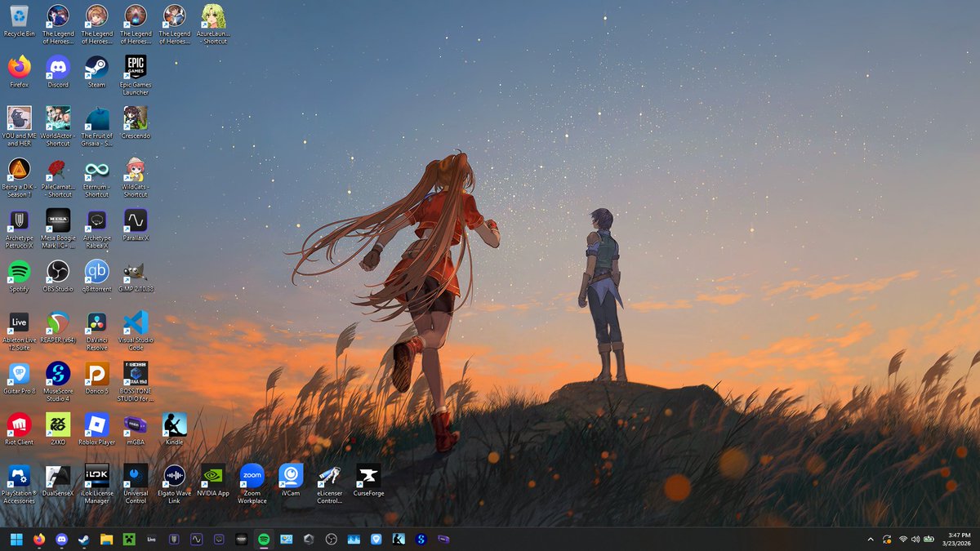This screenshot has height=551, width=980.
Task: Launch Visual Studio Code
Action: pos(135,322)
